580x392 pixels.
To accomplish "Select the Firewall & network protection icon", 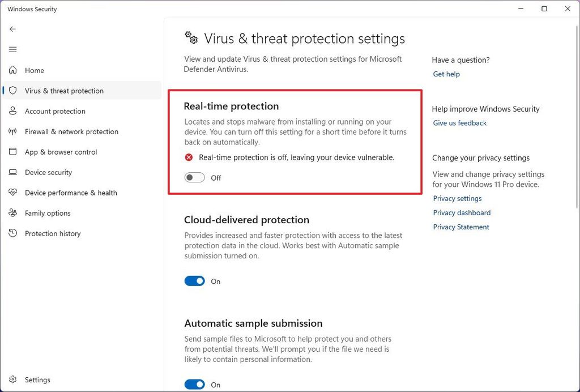I will [13, 131].
